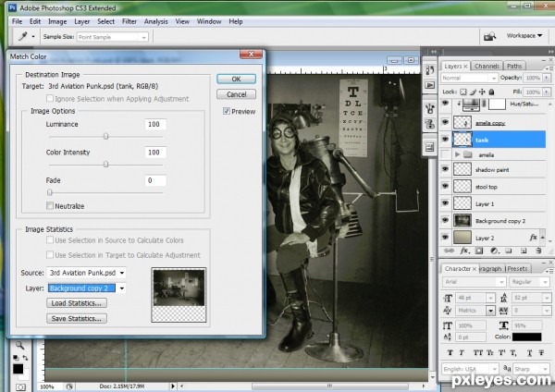The height and width of the screenshot is (392, 555).
Task: Hide the shadow paint layer
Action: (x=445, y=169)
